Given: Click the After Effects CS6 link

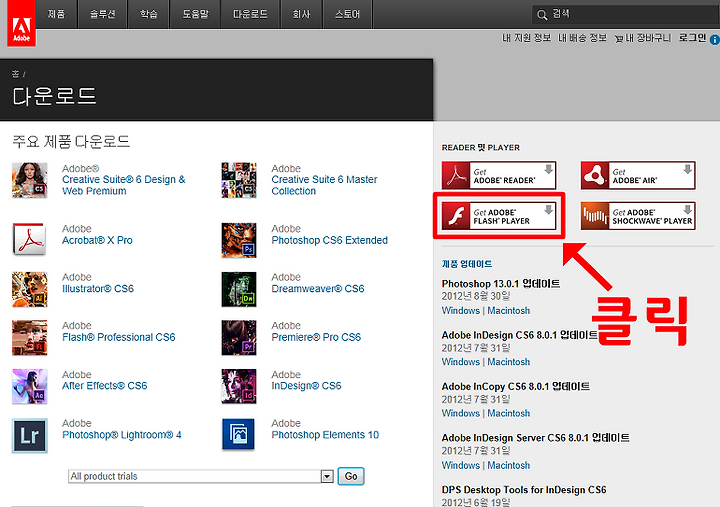Looking at the screenshot, I should [x=105, y=386].
